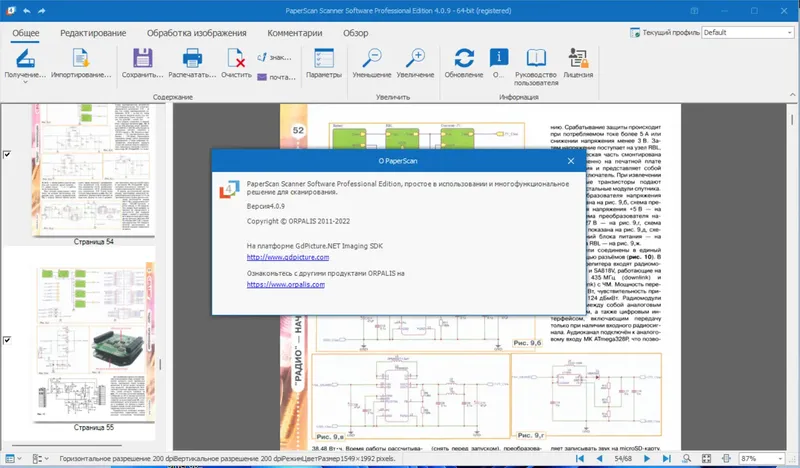The width and height of the screenshot is (800, 468).
Task: Open the https://www.orpalis.com link
Action: tap(286, 284)
